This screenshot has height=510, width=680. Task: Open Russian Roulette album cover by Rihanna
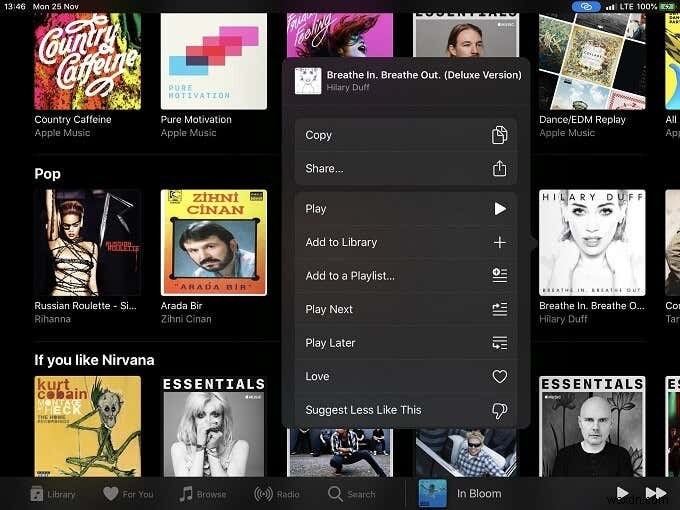[x=88, y=243]
